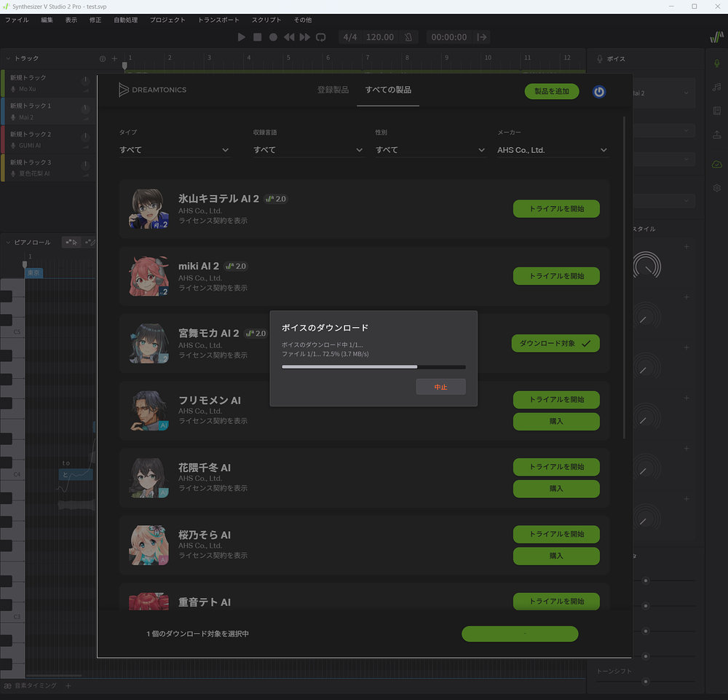
Task: Toggle ダウンロード対象 for 宮舞モカ AI 2
Action: [x=555, y=343]
